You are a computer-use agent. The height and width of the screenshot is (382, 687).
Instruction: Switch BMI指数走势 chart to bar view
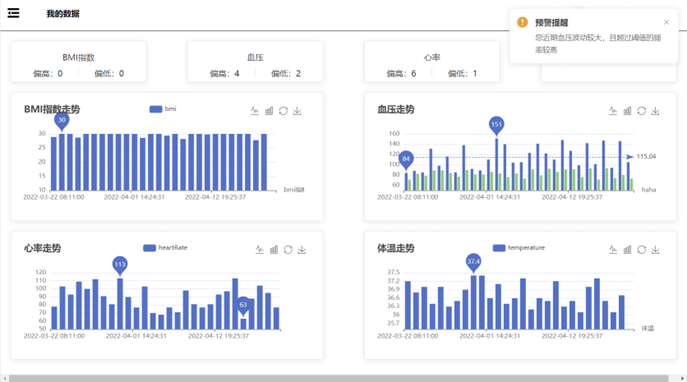pyautogui.click(x=269, y=111)
